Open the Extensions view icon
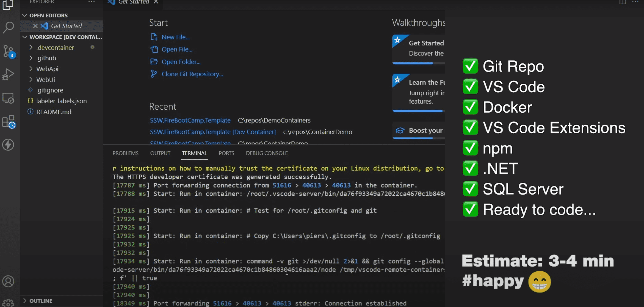The width and height of the screenshot is (644, 307). [8, 122]
